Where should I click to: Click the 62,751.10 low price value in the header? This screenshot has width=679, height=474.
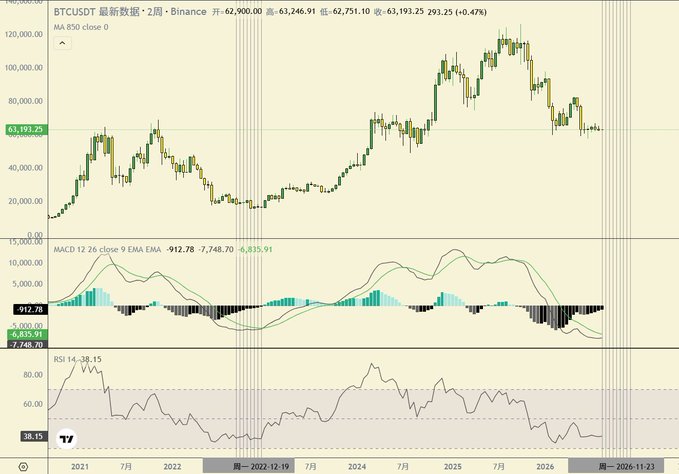351,11
